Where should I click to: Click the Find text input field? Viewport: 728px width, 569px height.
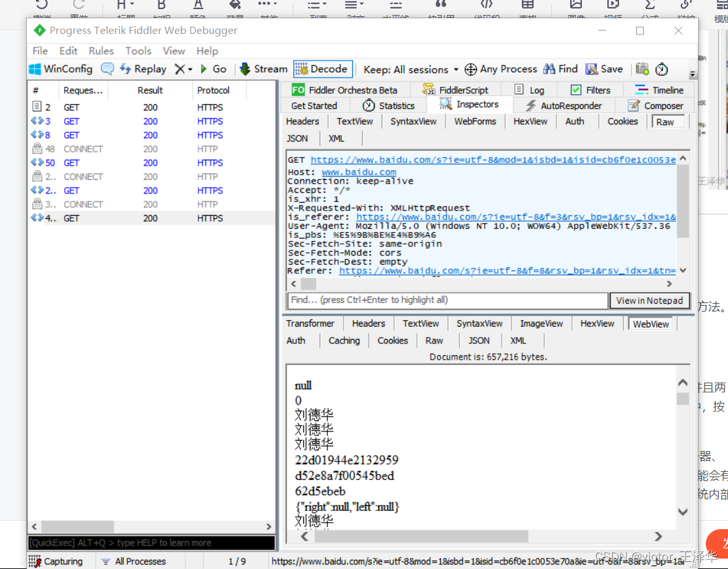coord(447,300)
